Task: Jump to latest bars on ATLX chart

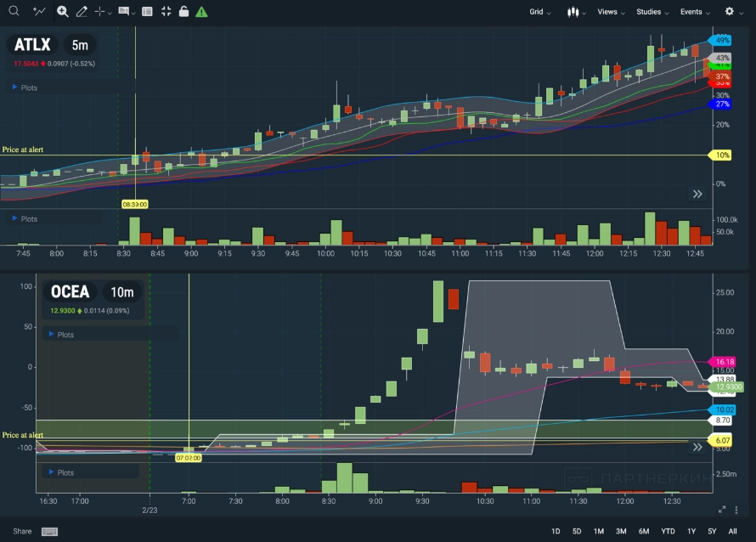Action: 697,194
